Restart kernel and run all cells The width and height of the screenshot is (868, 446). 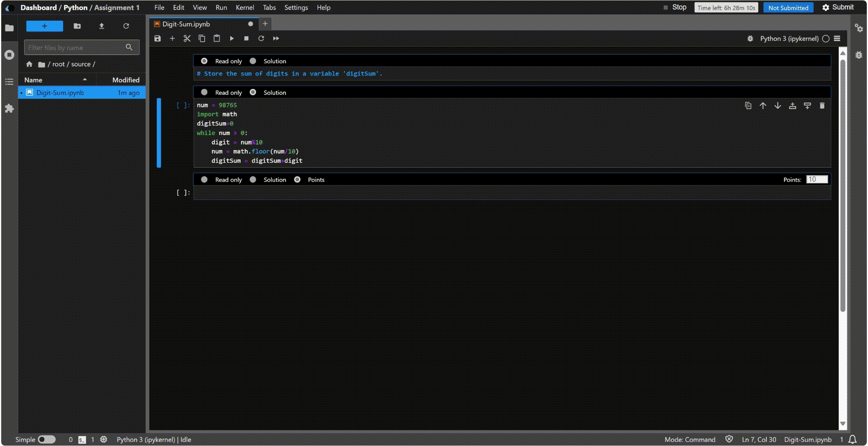276,38
